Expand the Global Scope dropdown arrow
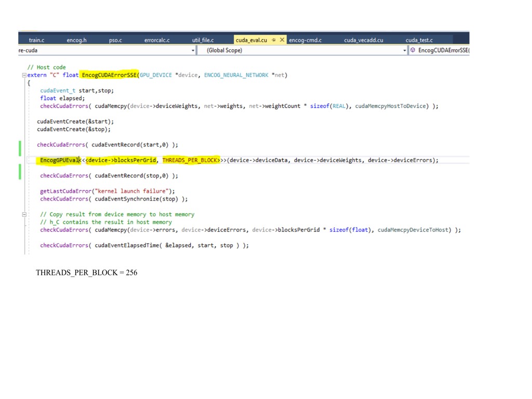Image resolution: width=532 pixels, height=399 pixels. pyautogui.click(x=405, y=50)
